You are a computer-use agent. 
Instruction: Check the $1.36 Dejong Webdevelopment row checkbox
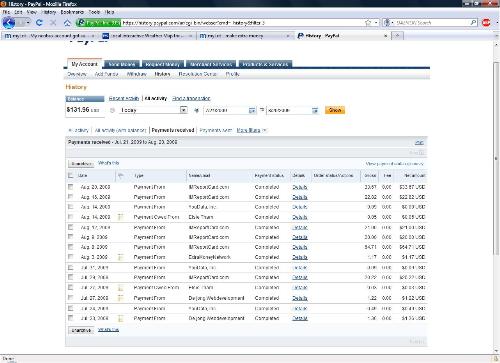click(70, 318)
